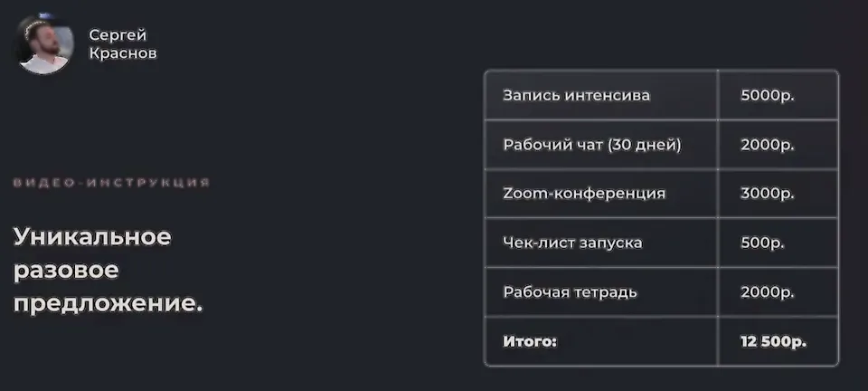Click the word предложение in the heading
868x391 pixels.
click(x=104, y=303)
